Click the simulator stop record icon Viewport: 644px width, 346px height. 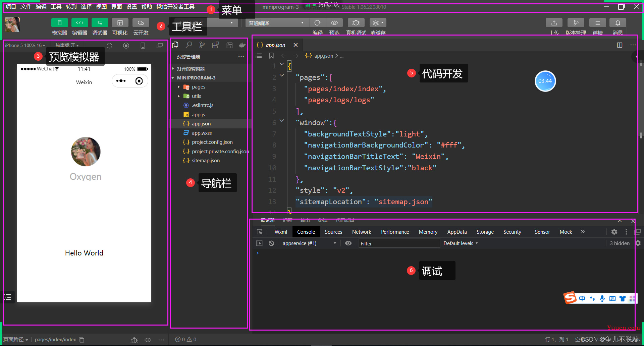pos(126,46)
